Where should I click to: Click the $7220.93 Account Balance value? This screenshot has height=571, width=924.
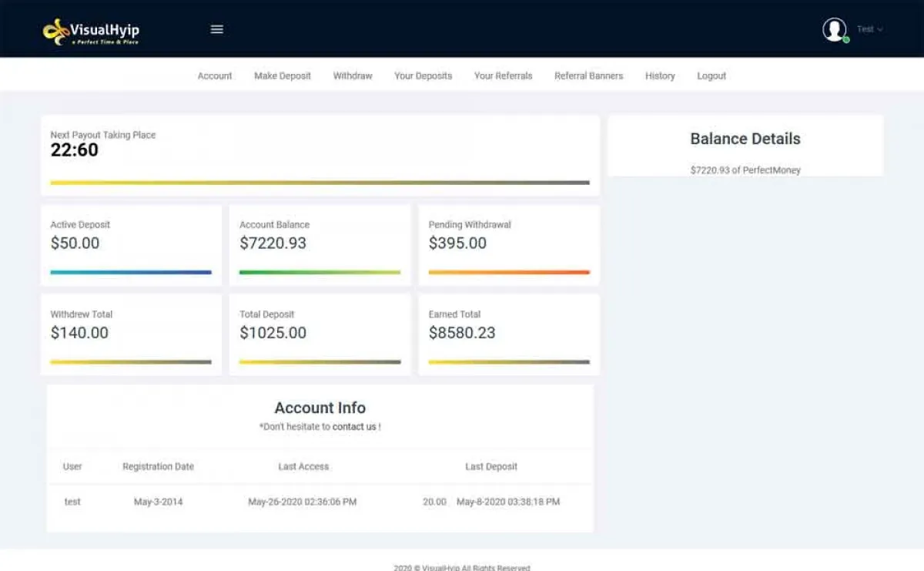(273, 243)
